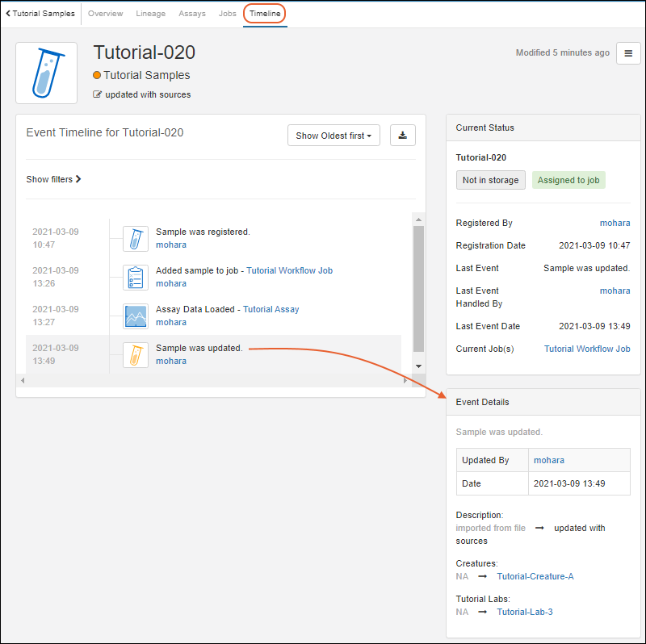Go back to Tutorial Samples
Screen dimensions: 646x644
point(40,14)
